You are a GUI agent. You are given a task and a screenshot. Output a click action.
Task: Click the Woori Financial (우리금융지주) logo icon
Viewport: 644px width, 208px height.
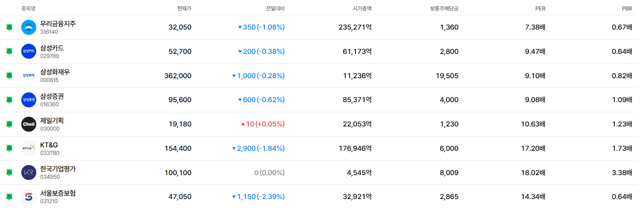pyautogui.click(x=29, y=27)
